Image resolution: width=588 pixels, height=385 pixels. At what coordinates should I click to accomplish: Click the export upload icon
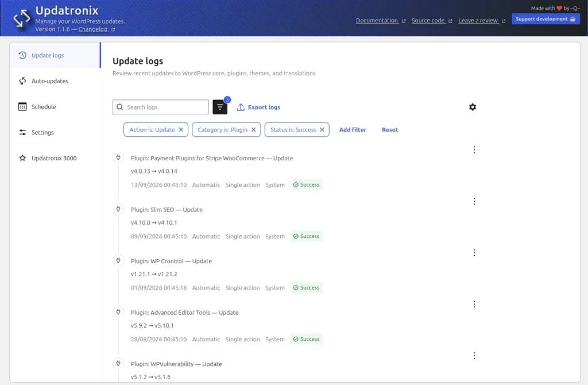[x=241, y=107]
